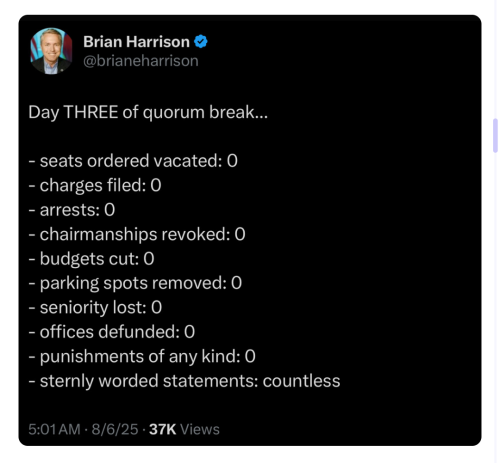Visit the @brianeharrison handle link

coord(141,61)
